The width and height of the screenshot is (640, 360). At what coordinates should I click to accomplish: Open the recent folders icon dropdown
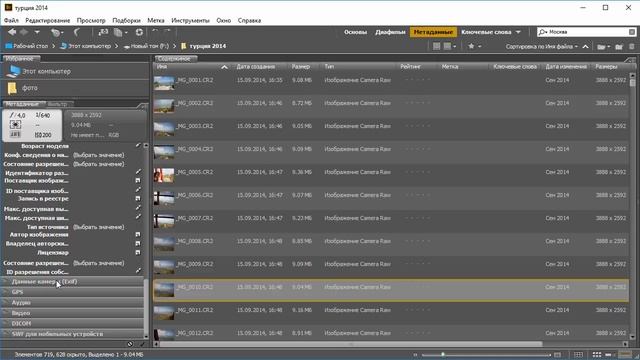603,47
